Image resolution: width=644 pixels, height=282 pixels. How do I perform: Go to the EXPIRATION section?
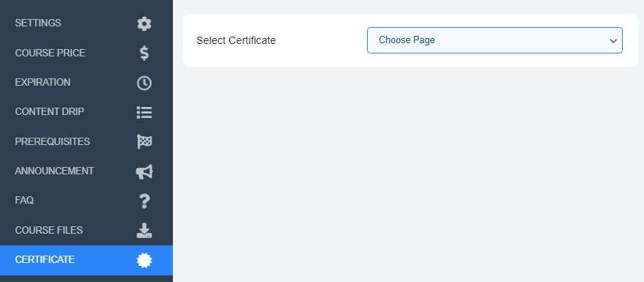point(86,83)
